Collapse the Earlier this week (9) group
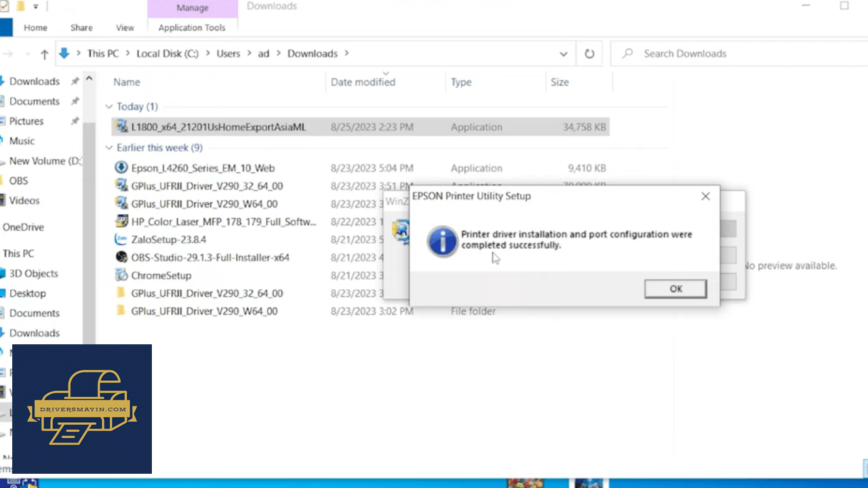 click(x=109, y=148)
